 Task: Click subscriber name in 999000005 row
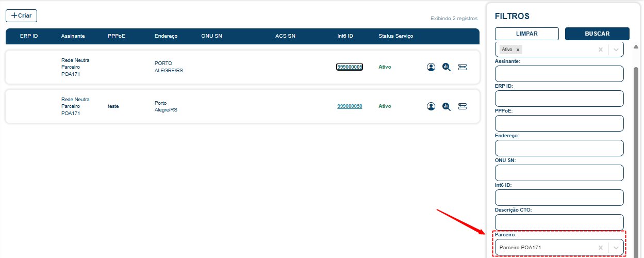point(75,67)
